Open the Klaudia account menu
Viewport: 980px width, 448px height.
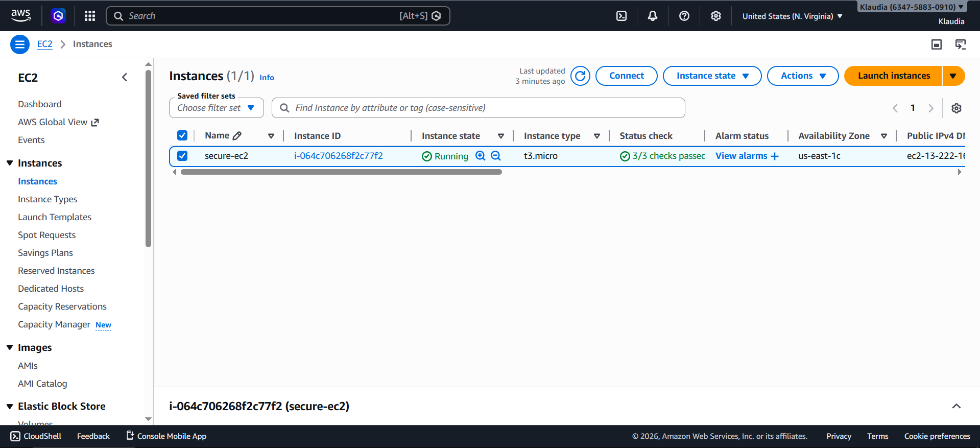coord(911,7)
